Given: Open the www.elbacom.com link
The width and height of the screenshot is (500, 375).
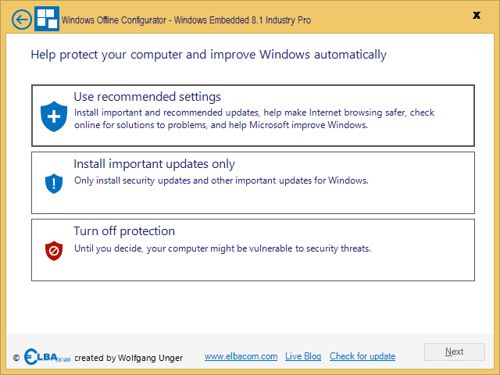Looking at the screenshot, I should [241, 356].
